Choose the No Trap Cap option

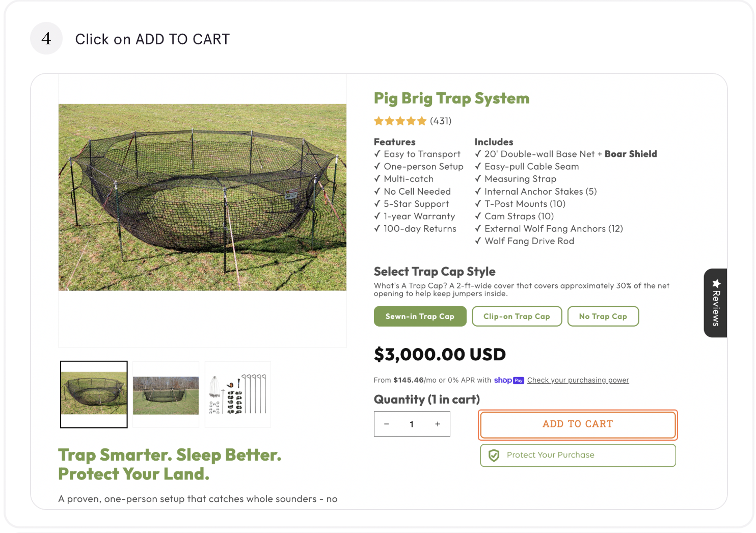pyautogui.click(x=603, y=316)
